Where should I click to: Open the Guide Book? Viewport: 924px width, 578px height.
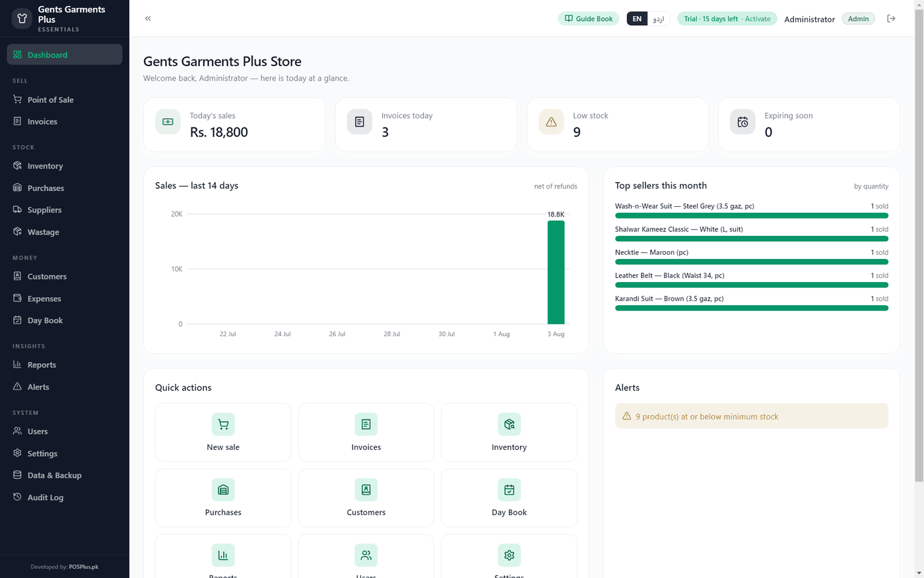pyautogui.click(x=589, y=18)
